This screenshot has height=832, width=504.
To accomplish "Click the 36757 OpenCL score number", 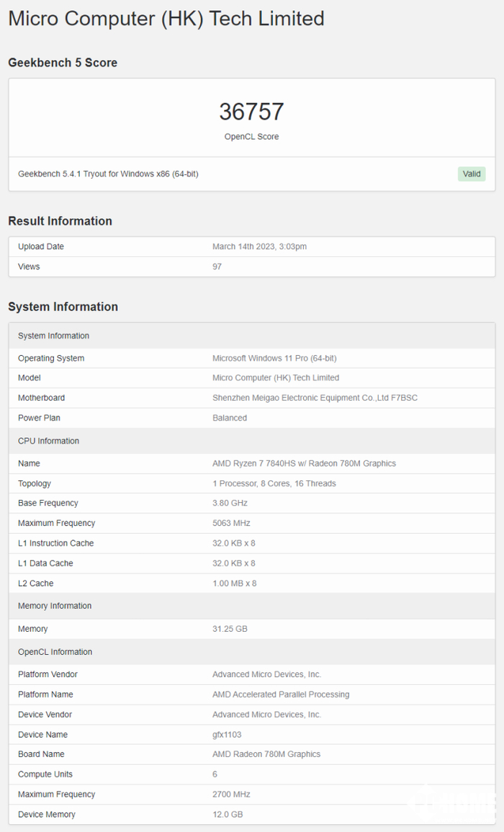I will pyautogui.click(x=251, y=112).
